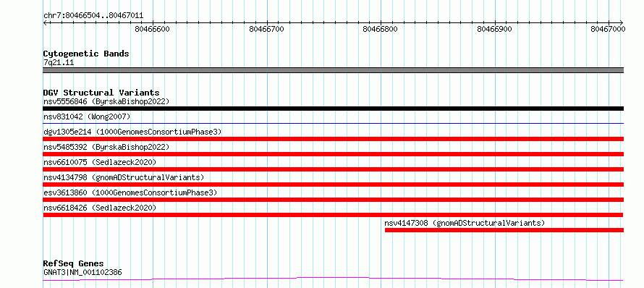Select esv3613860 (1000GenomesConsortiumPhase3) label
Screen dimensions: 644x288
[130, 192]
